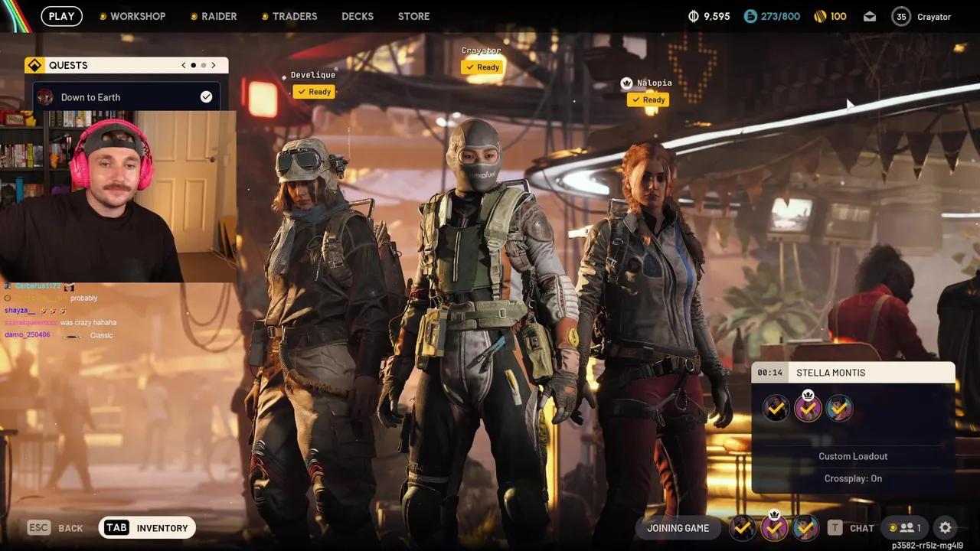Click Develique's Ready badge
980x551 pixels.
[314, 92]
